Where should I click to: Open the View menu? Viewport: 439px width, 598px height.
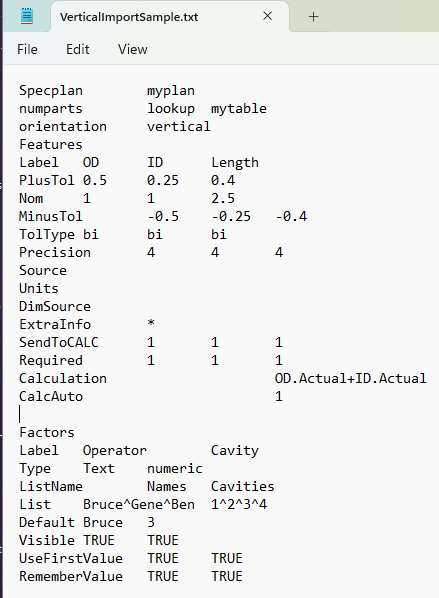coord(132,50)
